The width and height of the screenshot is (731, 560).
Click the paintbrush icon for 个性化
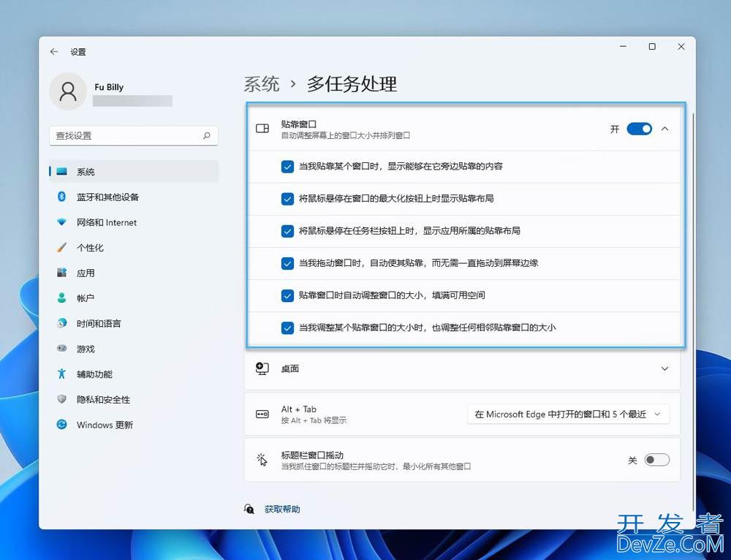click(x=61, y=248)
